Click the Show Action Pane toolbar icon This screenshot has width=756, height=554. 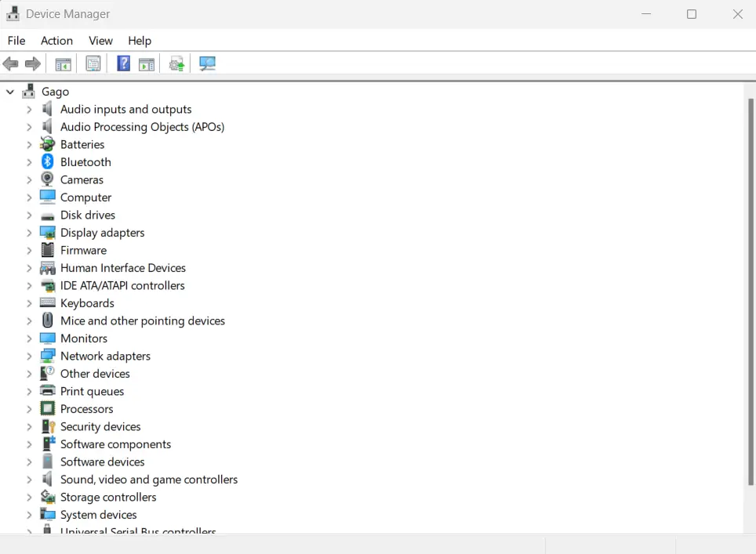click(x=147, y=63)
